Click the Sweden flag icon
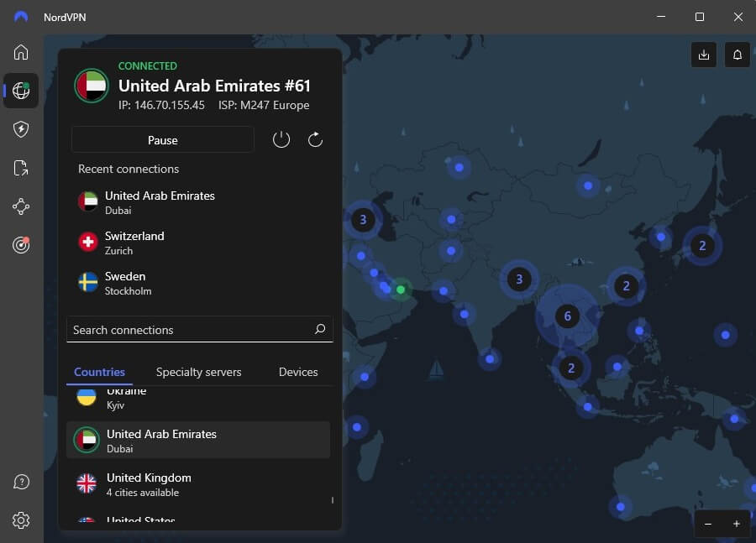This screenshot has height=543, width=756. 87,282
